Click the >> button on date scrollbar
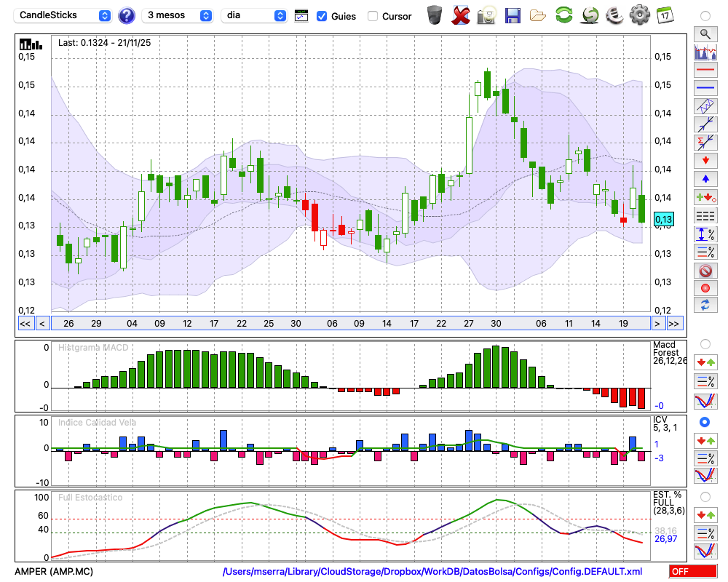This screenshot has height=582, width=728. pos(674,323)
